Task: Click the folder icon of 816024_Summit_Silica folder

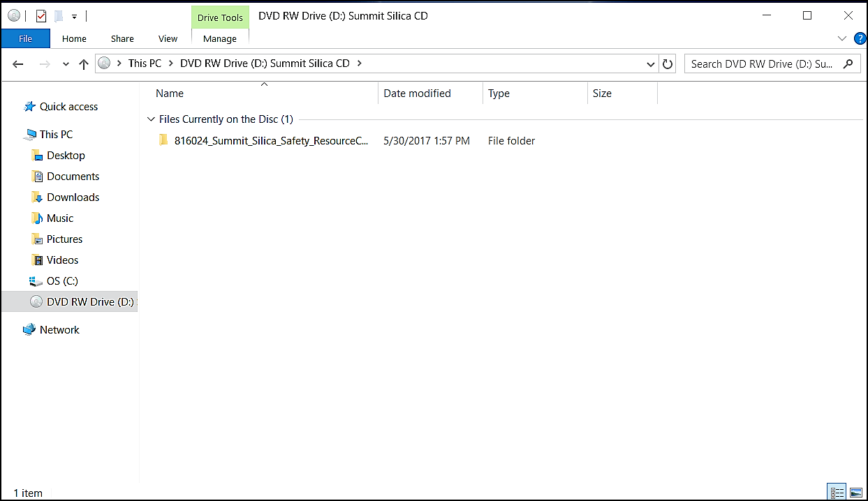Action: [x=163, y=140]
